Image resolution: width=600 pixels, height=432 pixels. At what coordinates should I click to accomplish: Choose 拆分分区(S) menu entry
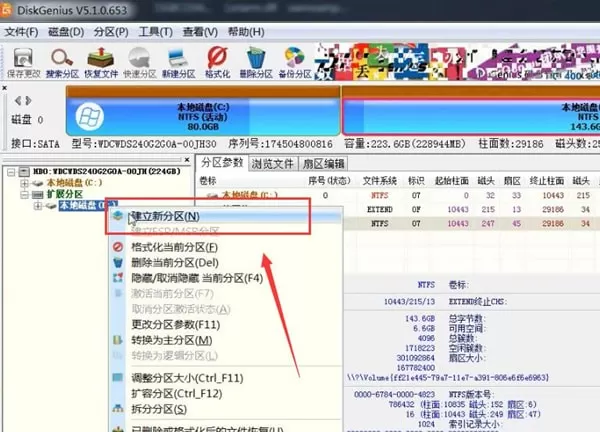tap(226, 409)
